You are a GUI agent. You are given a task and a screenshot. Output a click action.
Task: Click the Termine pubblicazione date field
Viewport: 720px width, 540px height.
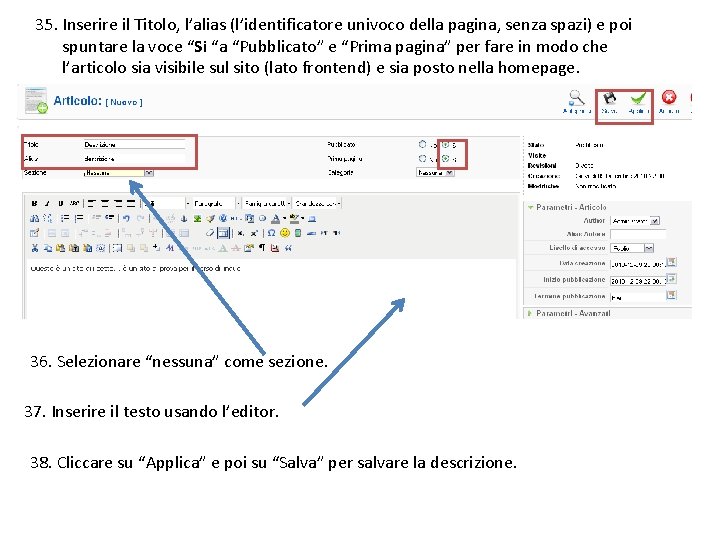tap(638, 297)
